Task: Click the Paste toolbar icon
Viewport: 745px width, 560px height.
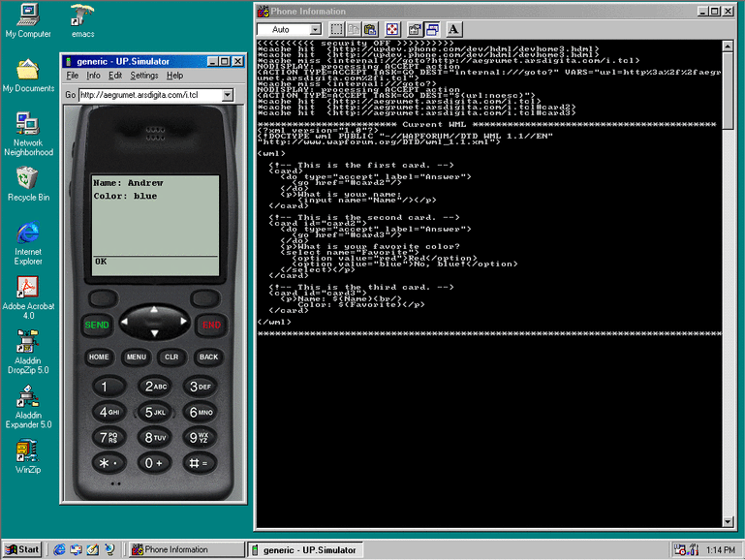Action: 369,29
